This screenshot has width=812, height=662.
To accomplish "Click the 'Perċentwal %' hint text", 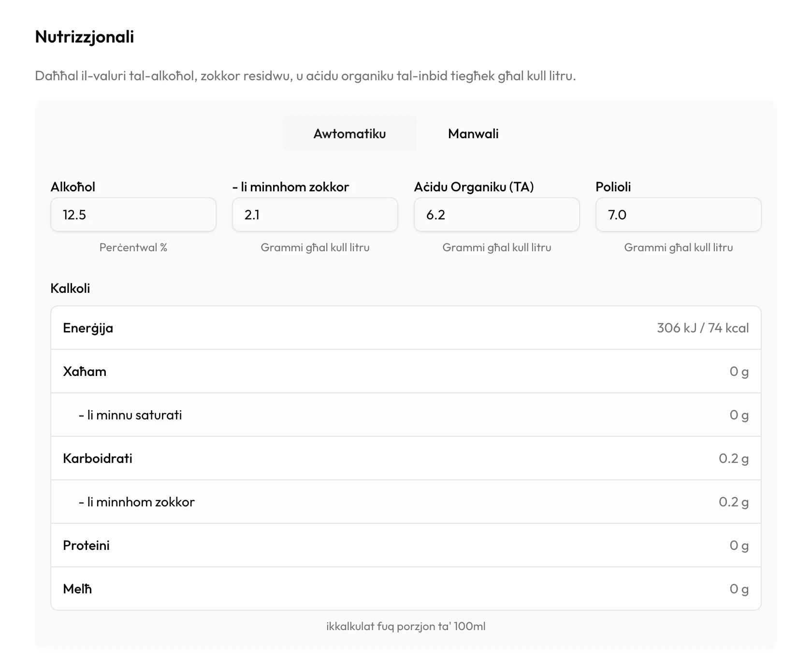I will pyautogui.click(x=133, y=247).
